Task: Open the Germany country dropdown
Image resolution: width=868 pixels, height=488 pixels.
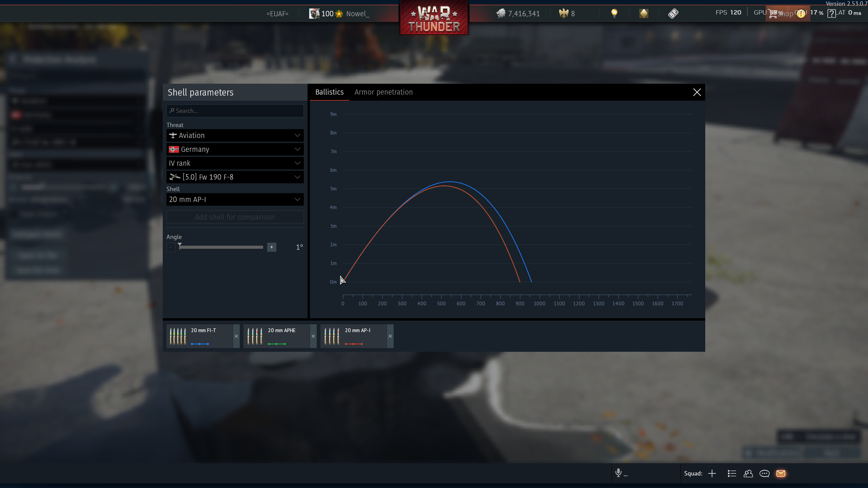Action: 235,149
